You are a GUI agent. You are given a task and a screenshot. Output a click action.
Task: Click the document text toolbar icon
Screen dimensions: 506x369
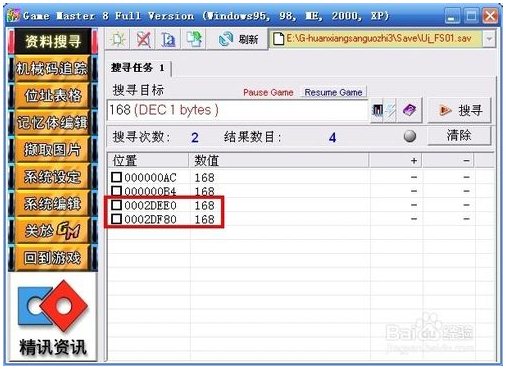(x=168, y=39)
